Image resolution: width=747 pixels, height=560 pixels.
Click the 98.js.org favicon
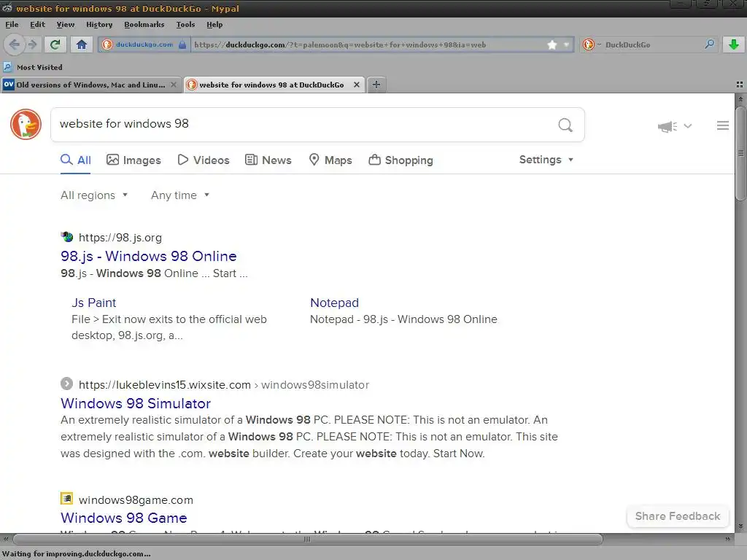click(x=67, y=237)
